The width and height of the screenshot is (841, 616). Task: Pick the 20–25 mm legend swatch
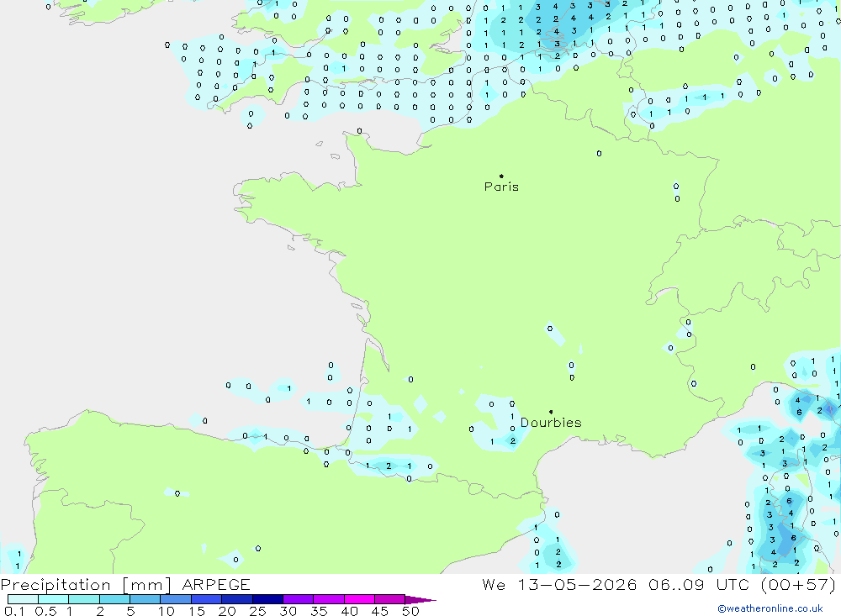[237, 599]
